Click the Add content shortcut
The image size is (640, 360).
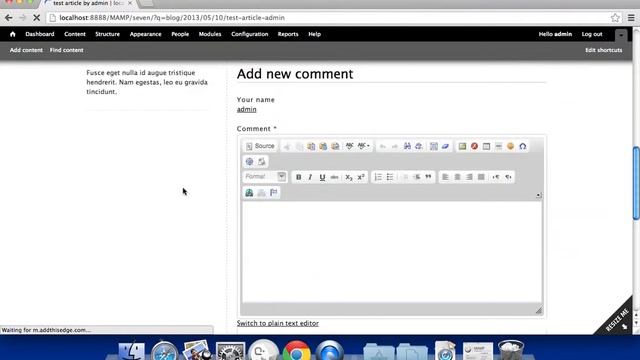(26, 50)
